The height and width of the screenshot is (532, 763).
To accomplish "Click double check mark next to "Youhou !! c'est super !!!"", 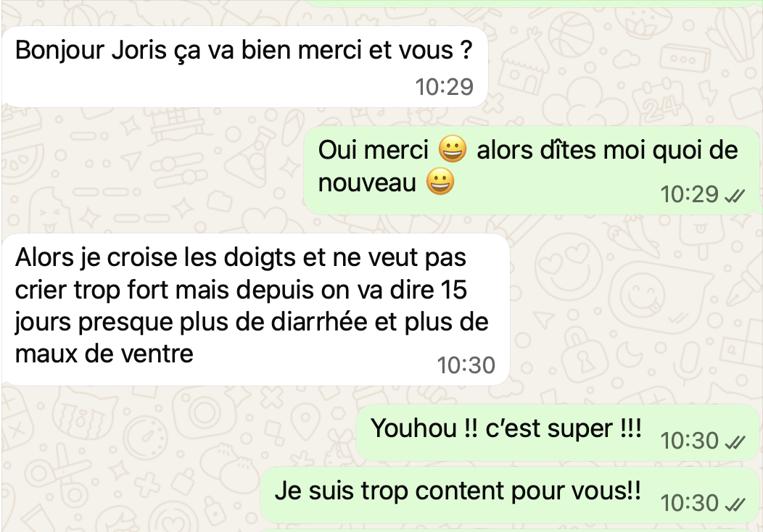I will [x=735, y=442].
